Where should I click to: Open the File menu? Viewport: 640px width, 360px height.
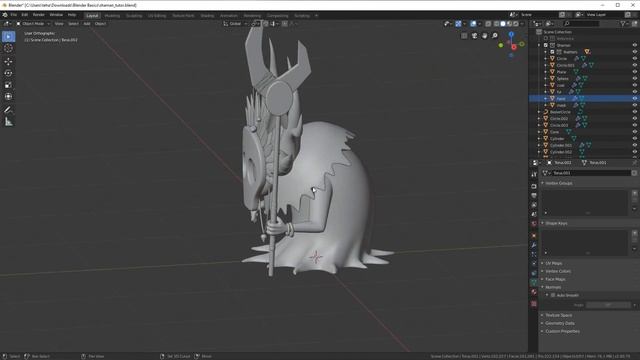14,15
